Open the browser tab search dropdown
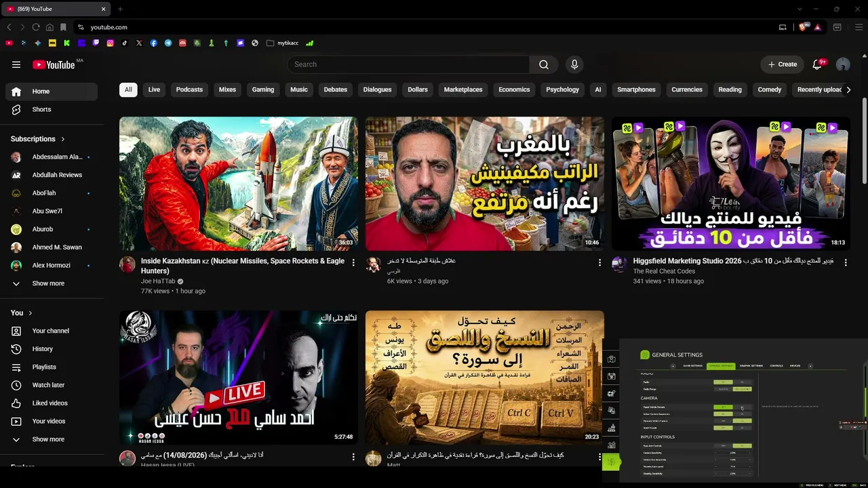Image resolution: width=868 pixels, height=488 pixels. pos(800,9)
